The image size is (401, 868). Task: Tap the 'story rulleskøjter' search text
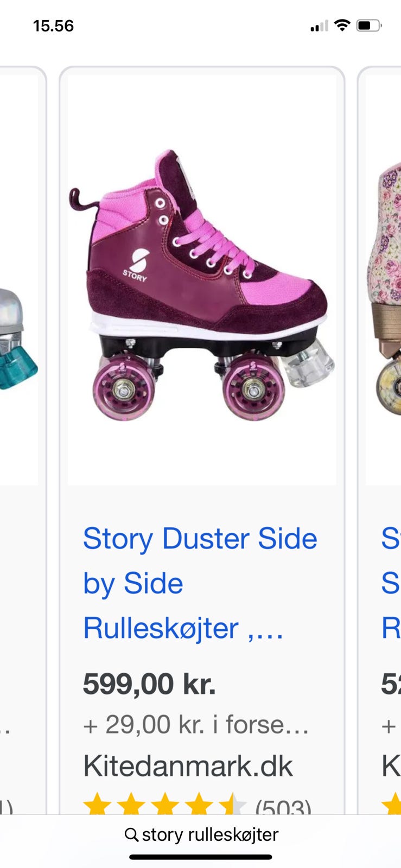[210, 834]
